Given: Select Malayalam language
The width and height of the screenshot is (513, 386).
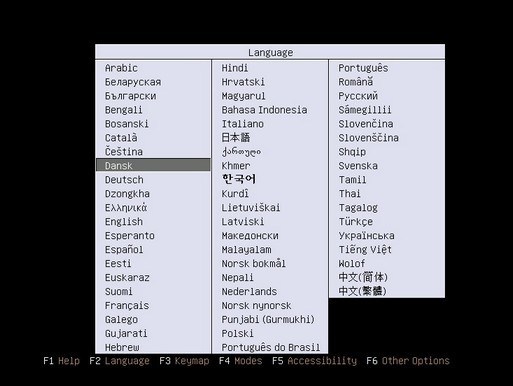Looking at the screenshot, I should (246, 250).
